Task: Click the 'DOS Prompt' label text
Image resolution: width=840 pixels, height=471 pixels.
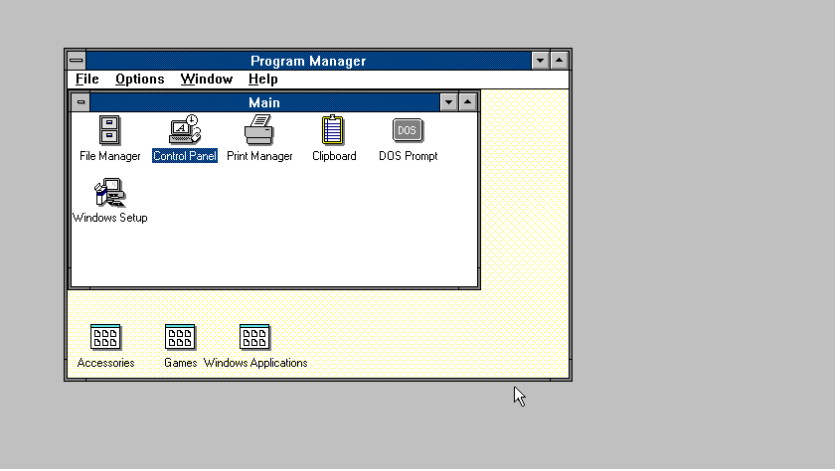Action: [x=408, y=156]
